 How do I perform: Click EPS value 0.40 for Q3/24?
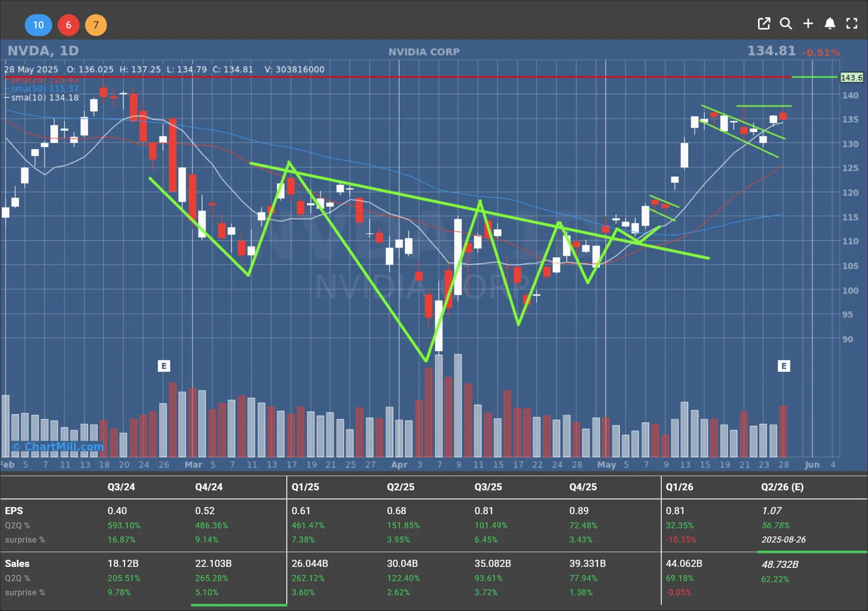pos(117,511)
